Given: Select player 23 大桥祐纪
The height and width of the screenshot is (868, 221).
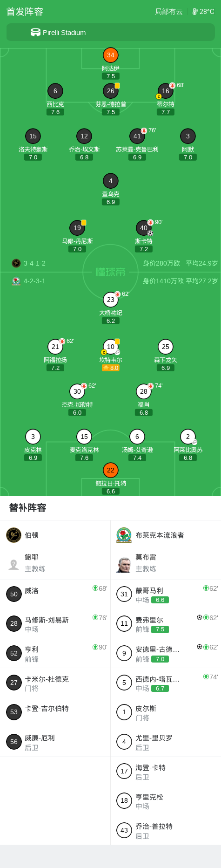Looking at the screenshot, I should [111, 300].
